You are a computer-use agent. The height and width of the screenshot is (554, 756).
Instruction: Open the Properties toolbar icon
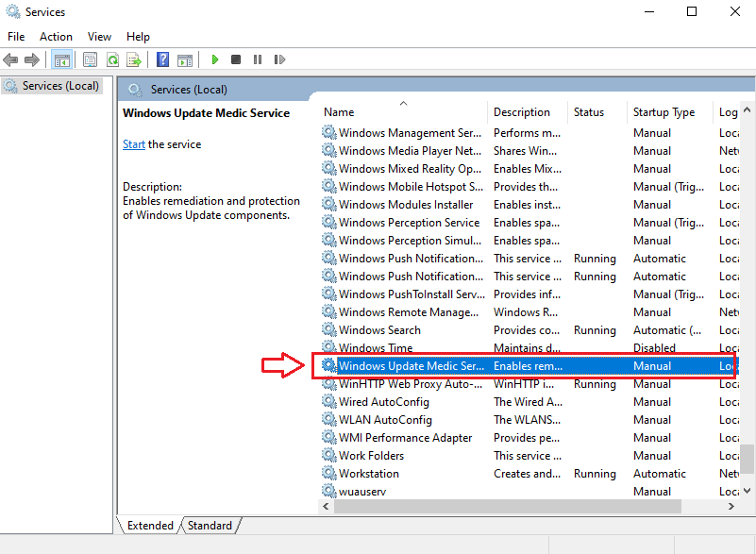tap(91, 59)
